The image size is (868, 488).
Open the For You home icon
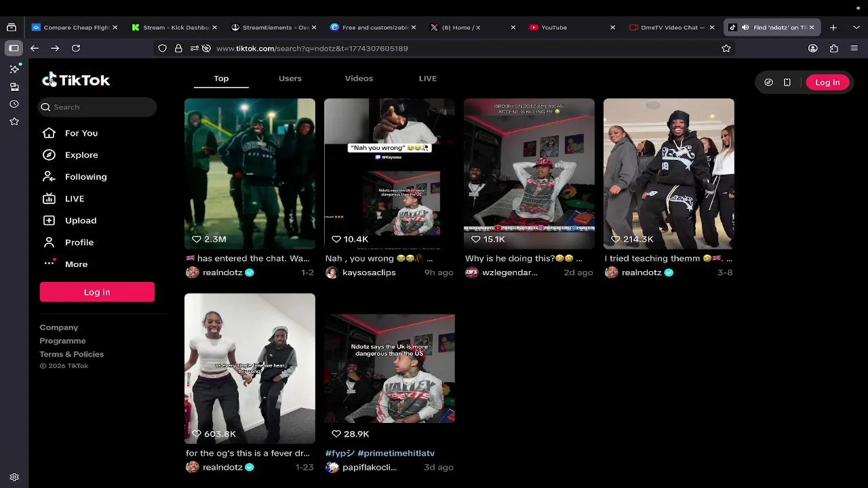pos(49,133)
